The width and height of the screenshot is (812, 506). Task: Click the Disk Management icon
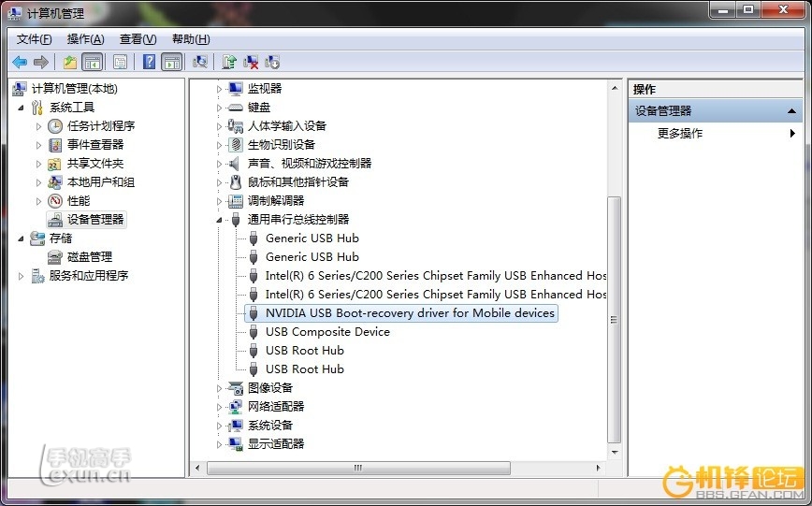[x=55, y=257]
